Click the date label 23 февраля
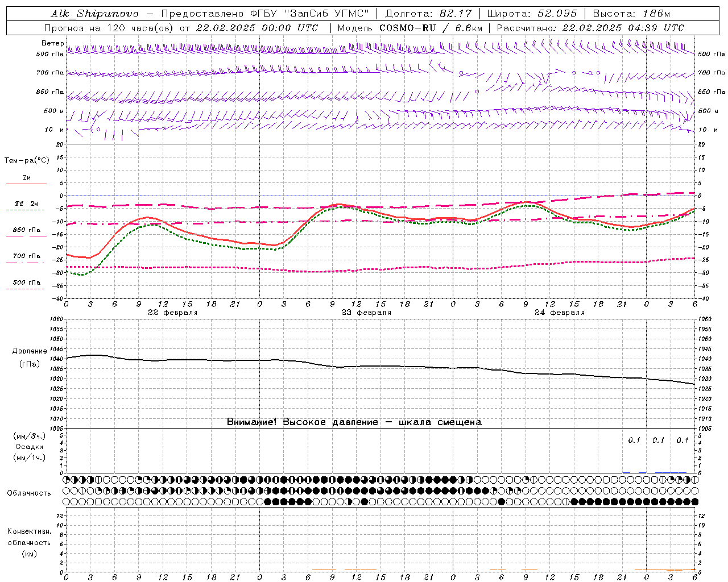This screenshot has width=728, height=582. coord(366,313)
